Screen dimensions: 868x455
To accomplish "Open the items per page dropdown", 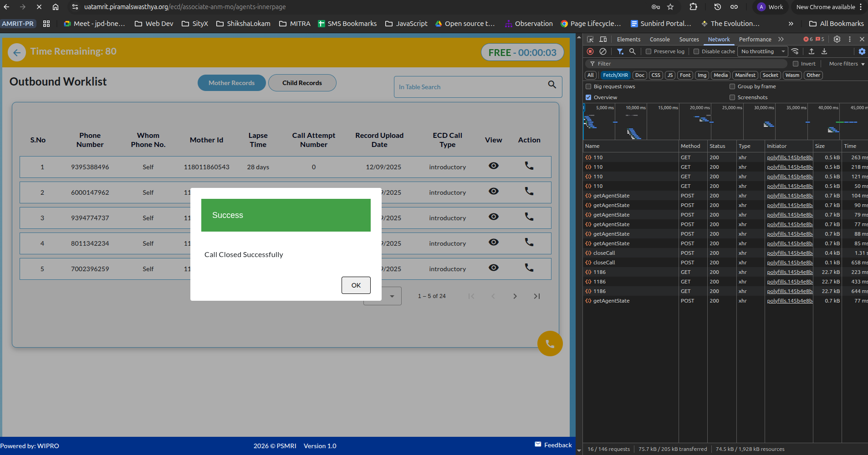I will [391, 296].
